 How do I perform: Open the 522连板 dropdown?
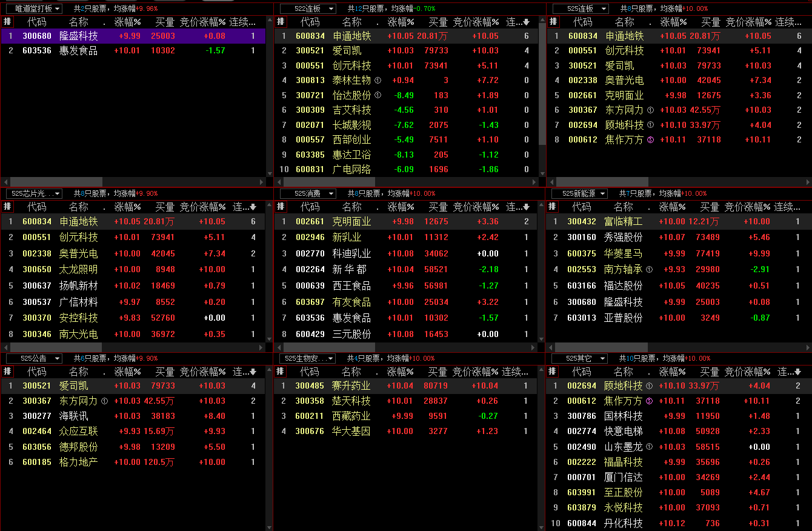(x=331, y=8)
